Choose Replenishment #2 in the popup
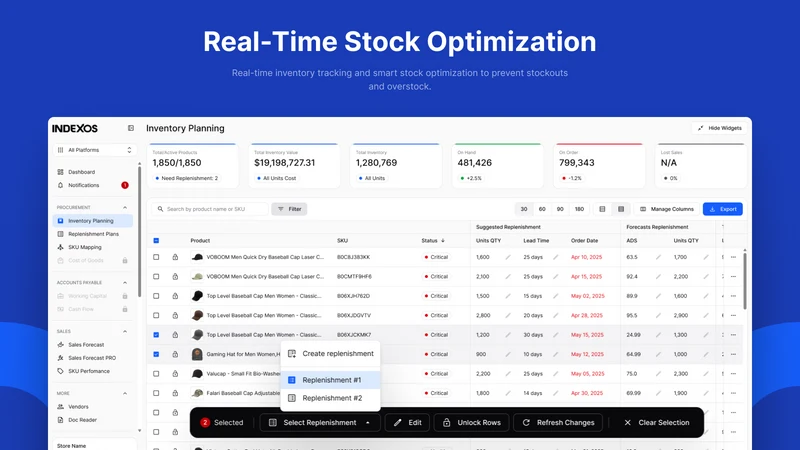 click(x=331, y=398)
